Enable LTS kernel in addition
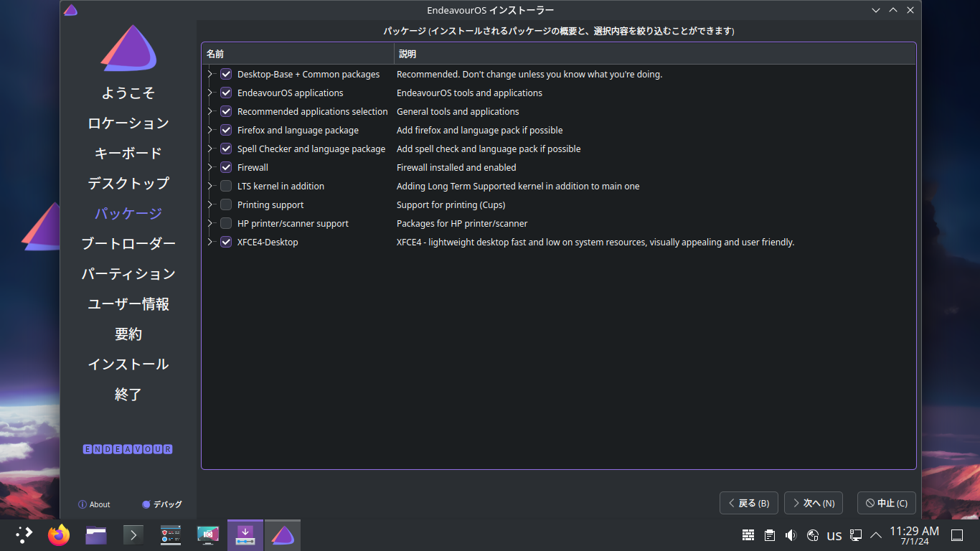980x551 pixels. pos(226,186)
